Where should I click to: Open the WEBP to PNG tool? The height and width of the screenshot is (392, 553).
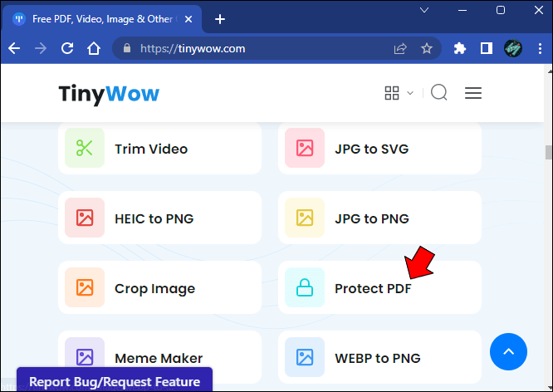(x=379, y=357)
